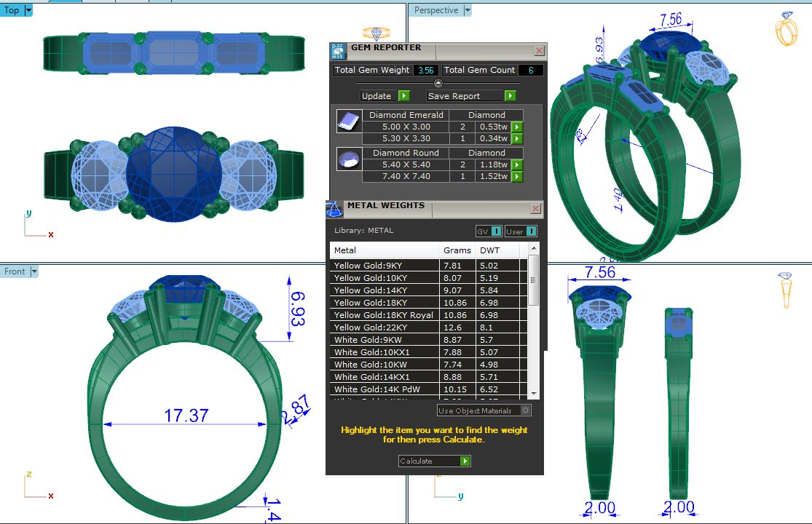Toggle the GV library switch

click(489, 231)
